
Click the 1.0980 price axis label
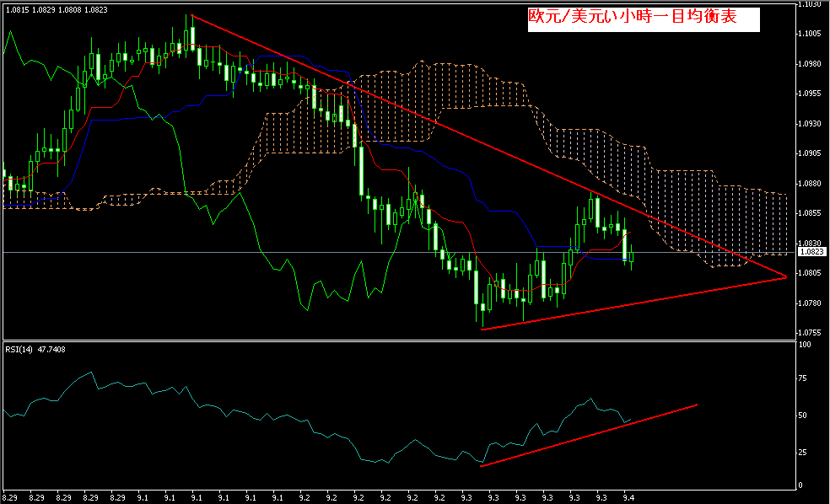pyautogui.click(x=810, y=64)
